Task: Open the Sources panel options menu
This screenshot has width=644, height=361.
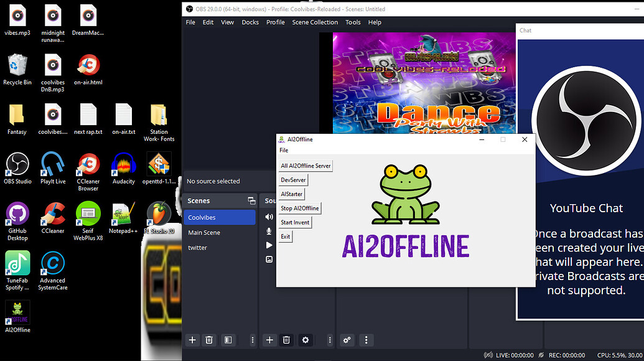Action: (x=329, y=340)
